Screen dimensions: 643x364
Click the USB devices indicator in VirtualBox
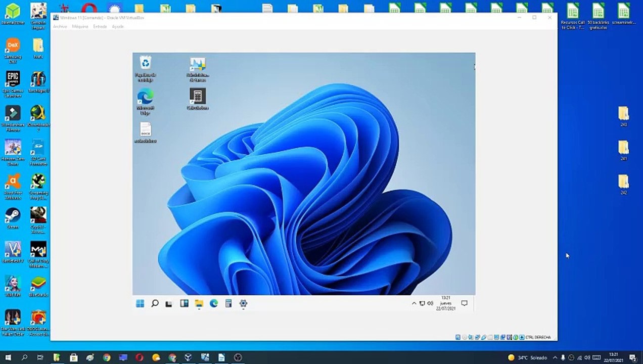(483, 337)
